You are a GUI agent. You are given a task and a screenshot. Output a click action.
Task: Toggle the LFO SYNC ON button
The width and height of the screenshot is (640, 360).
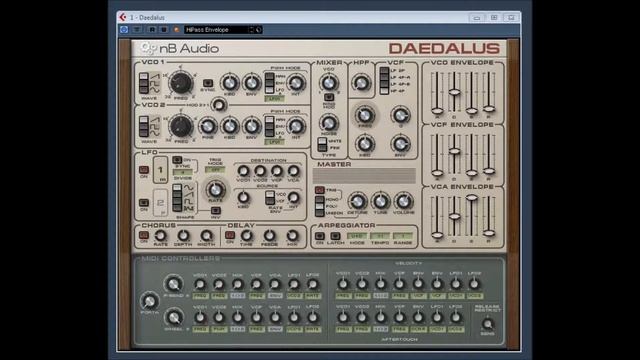(x=177, y=160)
